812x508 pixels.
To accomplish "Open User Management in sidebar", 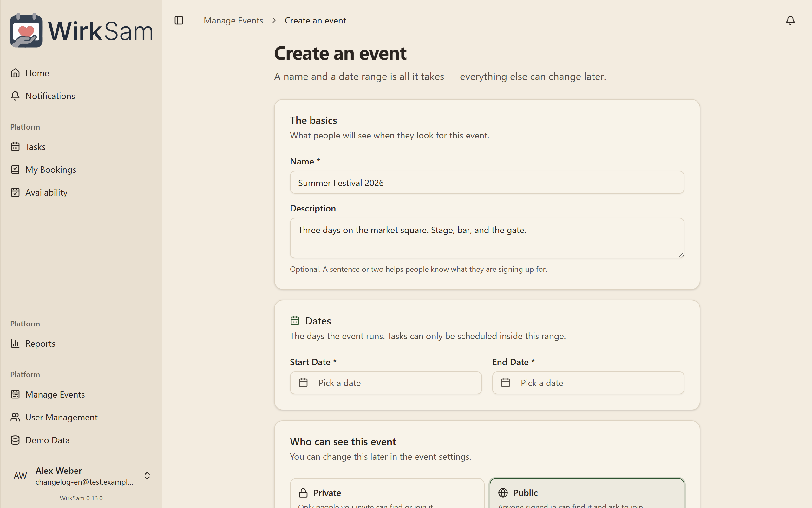I will point(81,417).
